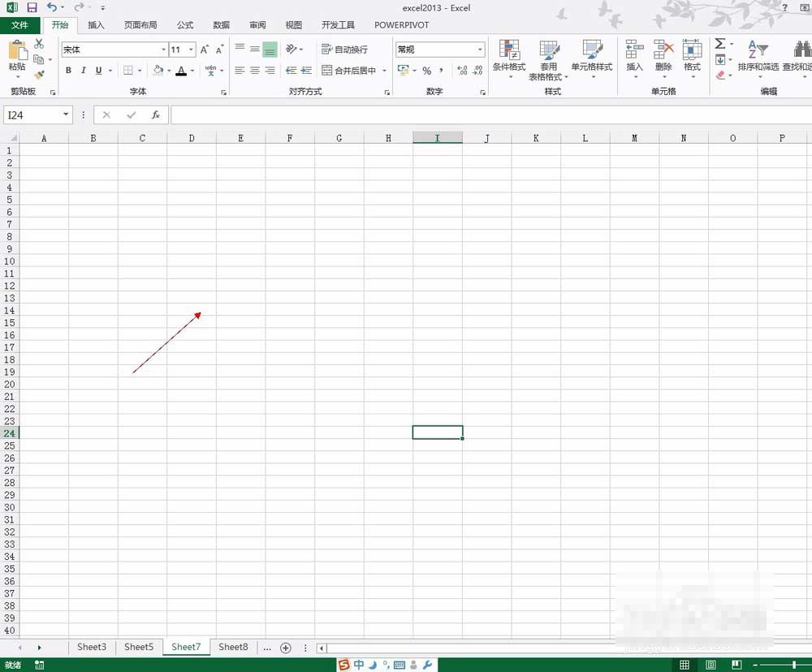The width and height of the screenshot is (812, 672).
Task: Click the percent style icon
Action: (426, 71)
